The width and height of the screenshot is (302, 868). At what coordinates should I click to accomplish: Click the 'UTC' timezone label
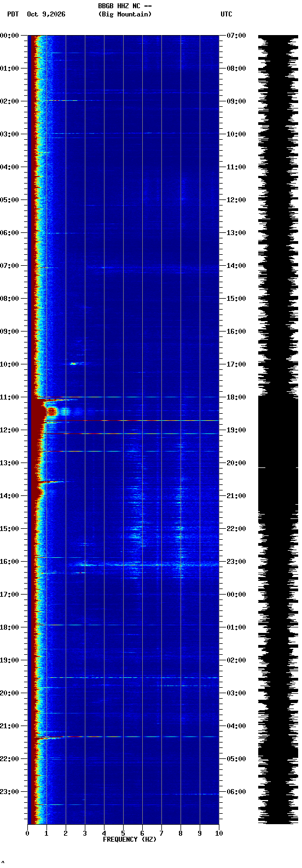click(226, 14)
